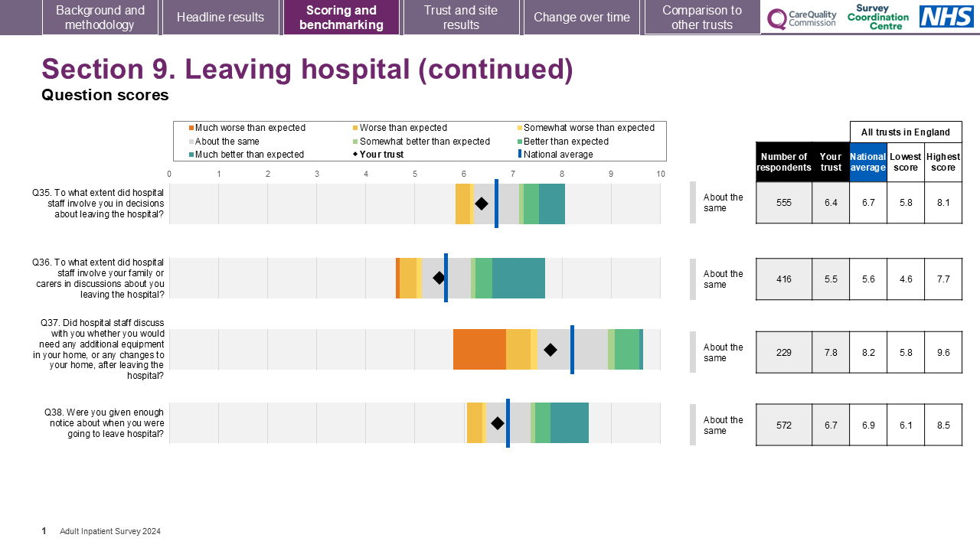Select the Scoring and benchmarking tab
Screen dimensions: 980x551
tap(341, 18)
